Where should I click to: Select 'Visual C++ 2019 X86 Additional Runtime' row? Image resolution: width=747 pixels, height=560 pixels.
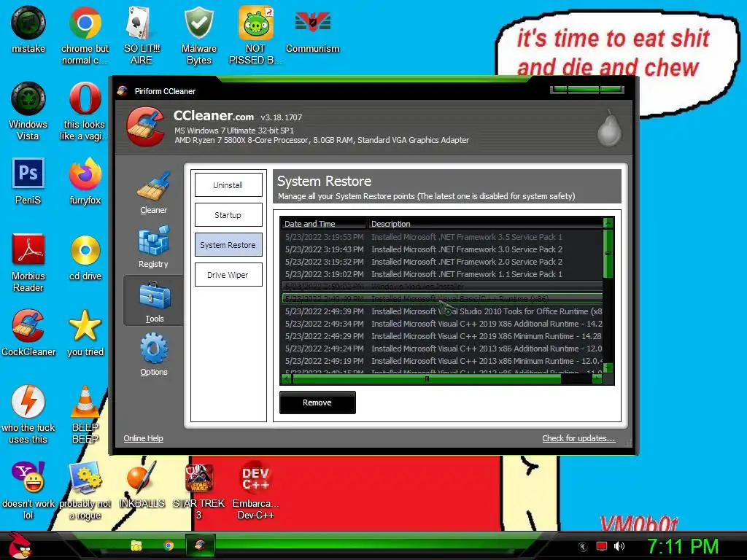442,323
